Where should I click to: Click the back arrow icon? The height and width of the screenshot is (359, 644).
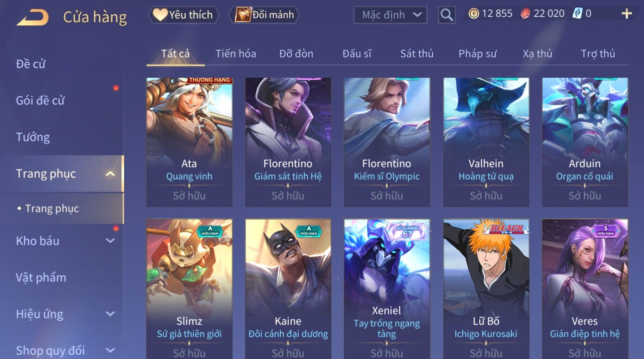(33, 17)
